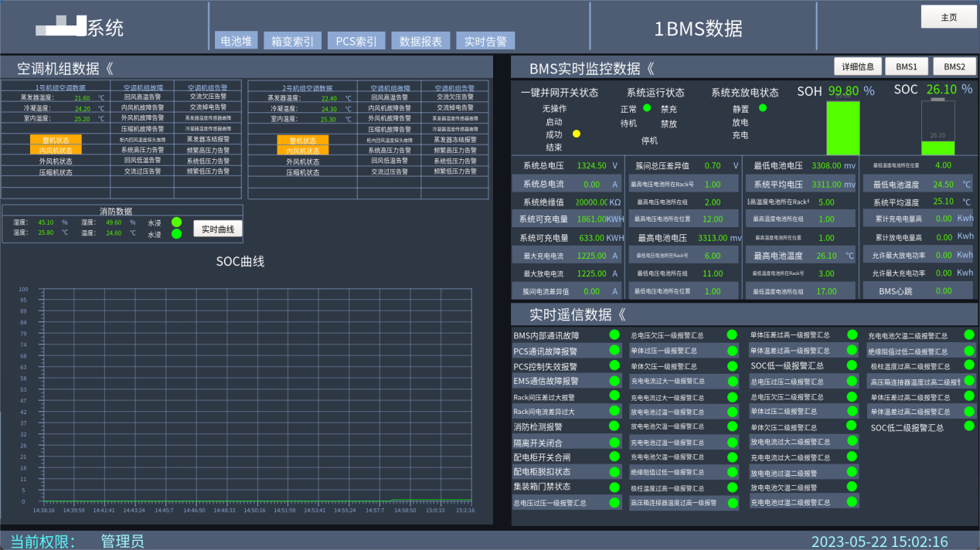Click the SOC battery level icon
980x550 pixels.
click(937, 127)
